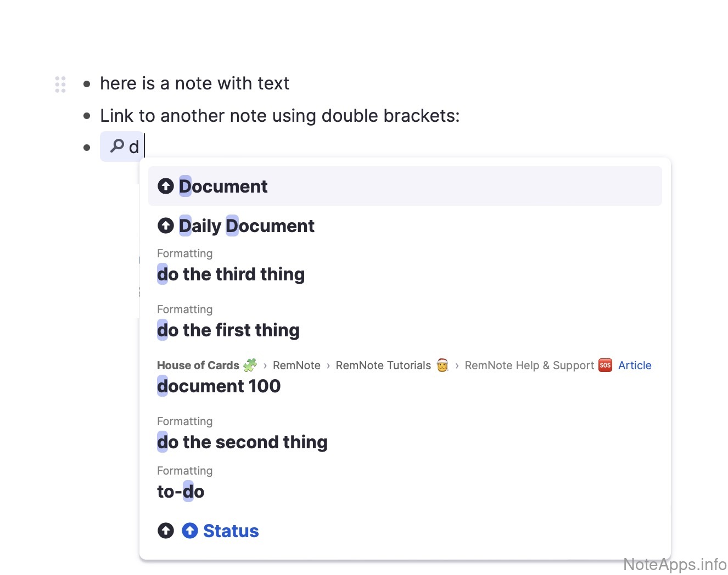Viewport: 728px width, 575px height.
Task: Click the SOS icon in breadcrumb
Action: (605, 365)
